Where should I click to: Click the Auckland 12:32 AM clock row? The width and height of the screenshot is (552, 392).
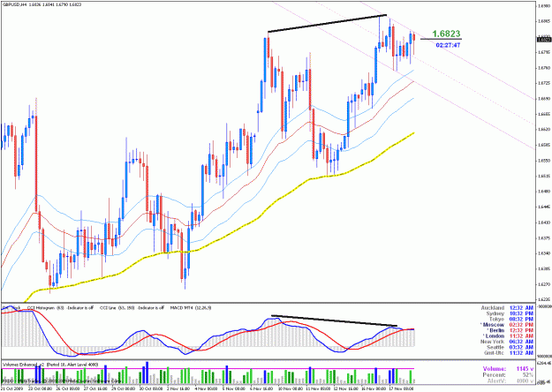507,308
